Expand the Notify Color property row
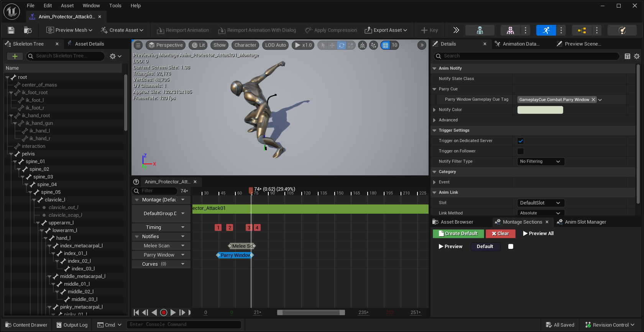This screenshot has height=332, width=644. click(x=434, y=110)
